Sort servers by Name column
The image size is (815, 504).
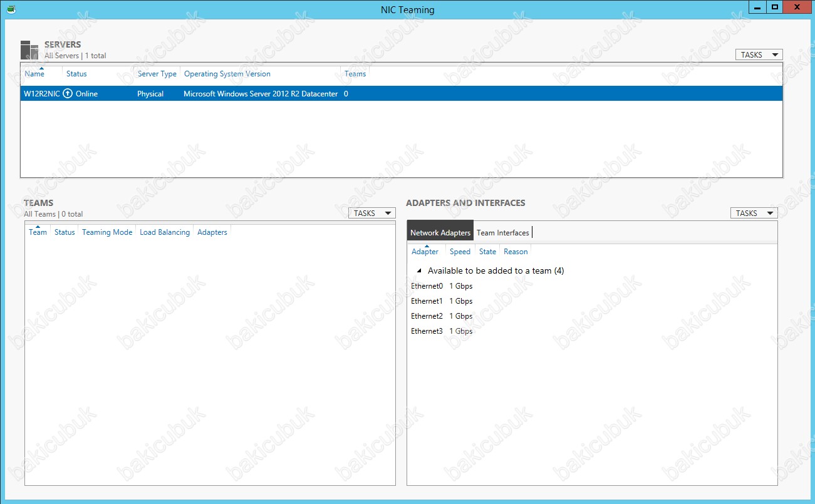(34, 74)
